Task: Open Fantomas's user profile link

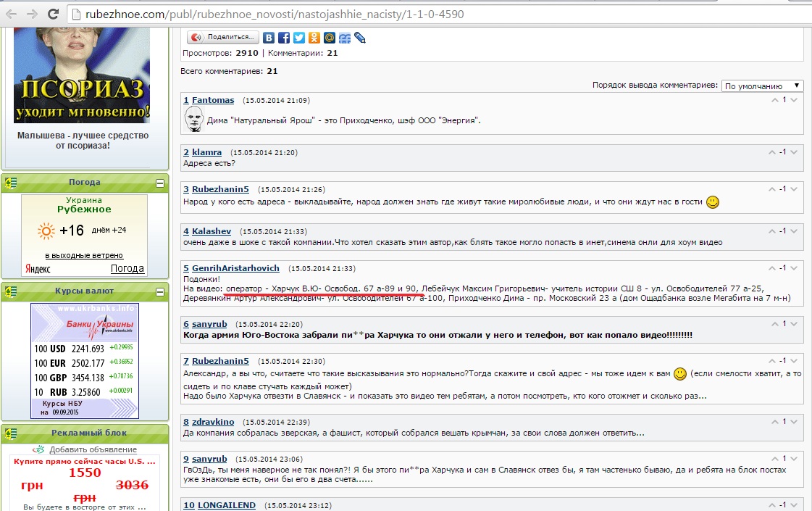Action: pos(213,100)
